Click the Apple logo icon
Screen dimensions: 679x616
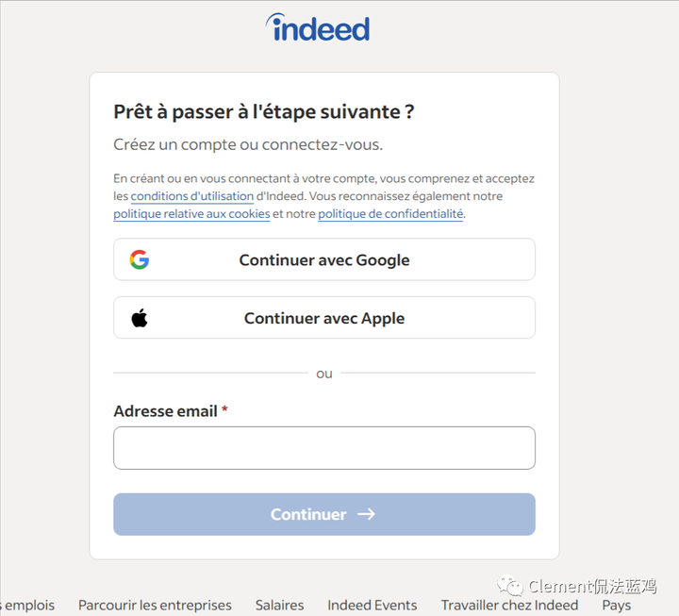click(x=140, y=318)
